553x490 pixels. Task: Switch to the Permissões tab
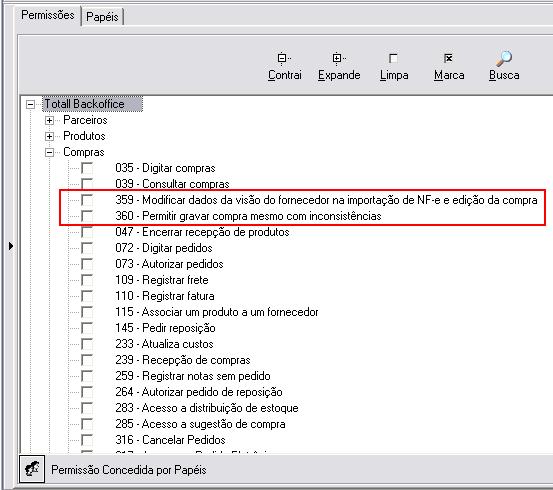coord(48,15)
